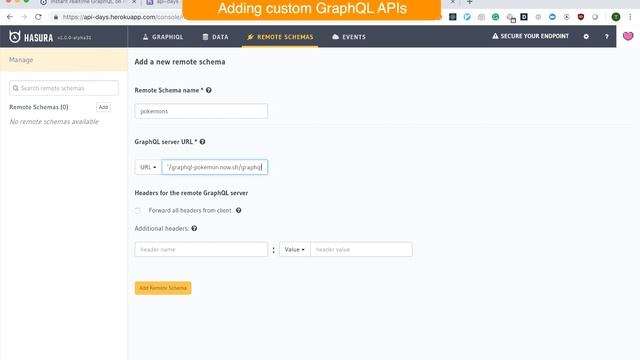
Task: Click the header name field
Action: coord(201,249)
